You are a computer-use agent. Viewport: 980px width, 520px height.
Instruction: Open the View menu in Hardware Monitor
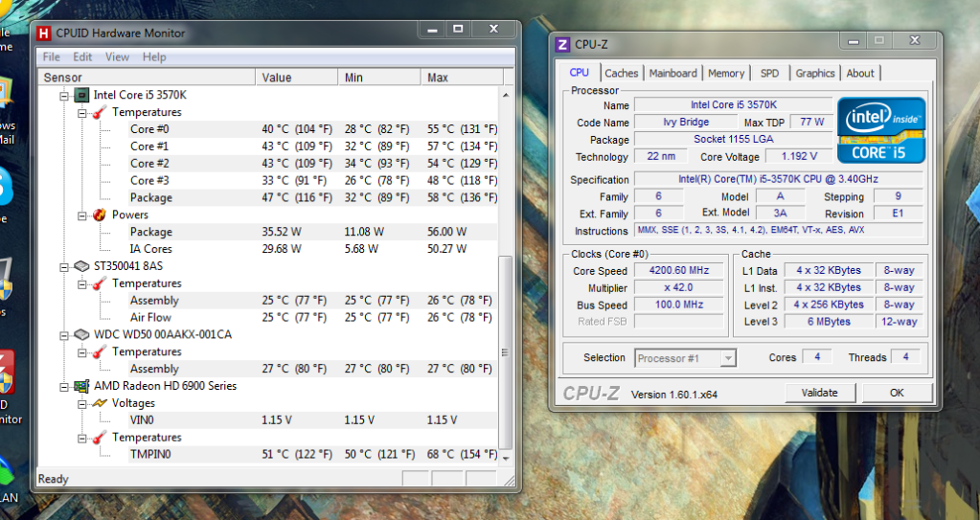[x=117, y=57]
